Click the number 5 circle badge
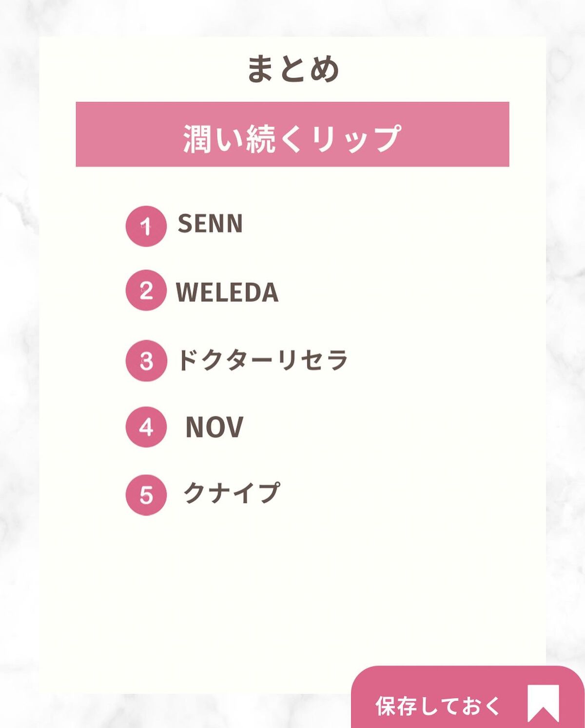 [146, 495]
